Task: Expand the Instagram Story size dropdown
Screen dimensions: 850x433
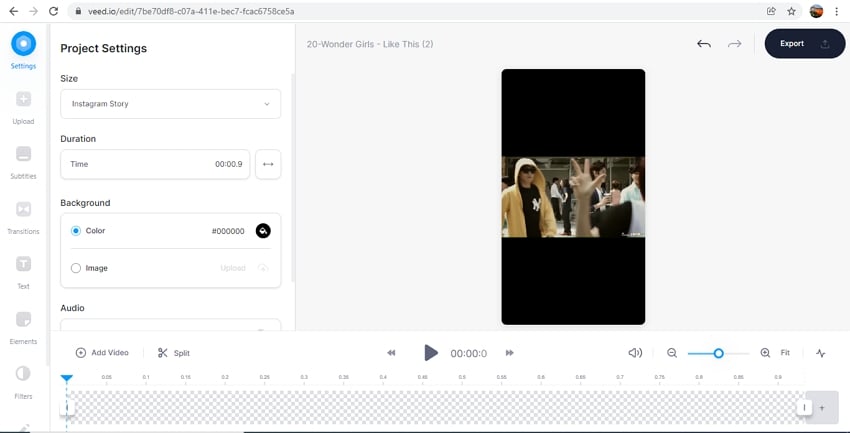Action: click(171, 104)
